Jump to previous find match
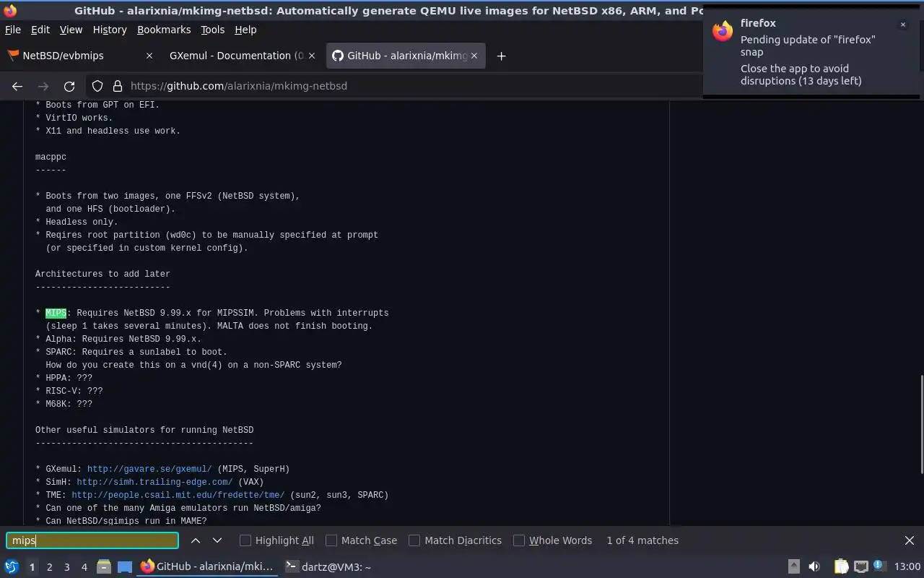This screenshot has height=578, width=924. 196,540
